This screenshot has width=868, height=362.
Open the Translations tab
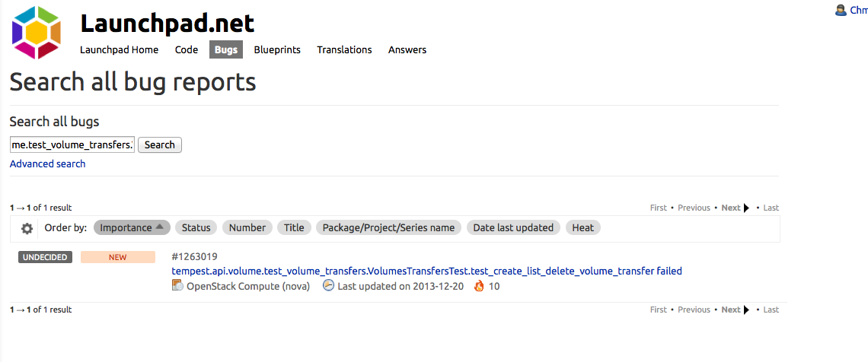344,49
